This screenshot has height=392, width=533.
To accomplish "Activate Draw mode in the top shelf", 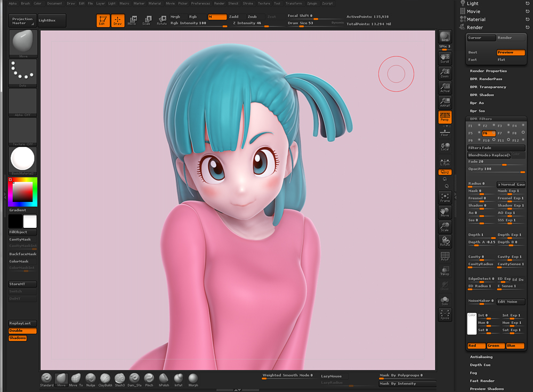I will (118, 20).
